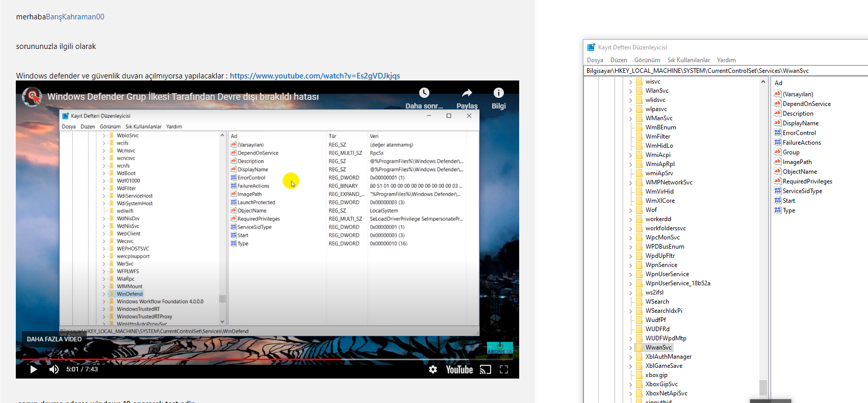Viewport: 868px width, 403px height.
Task: Expand the WManSvc tree node
Action: click(x=630, y=119)
